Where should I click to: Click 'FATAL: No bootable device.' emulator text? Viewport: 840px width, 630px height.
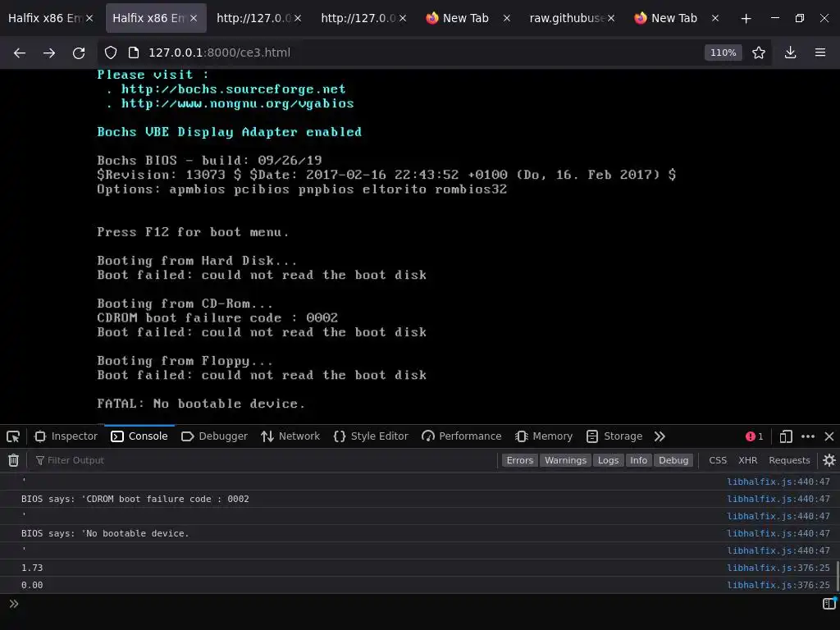tap(201, 404)
